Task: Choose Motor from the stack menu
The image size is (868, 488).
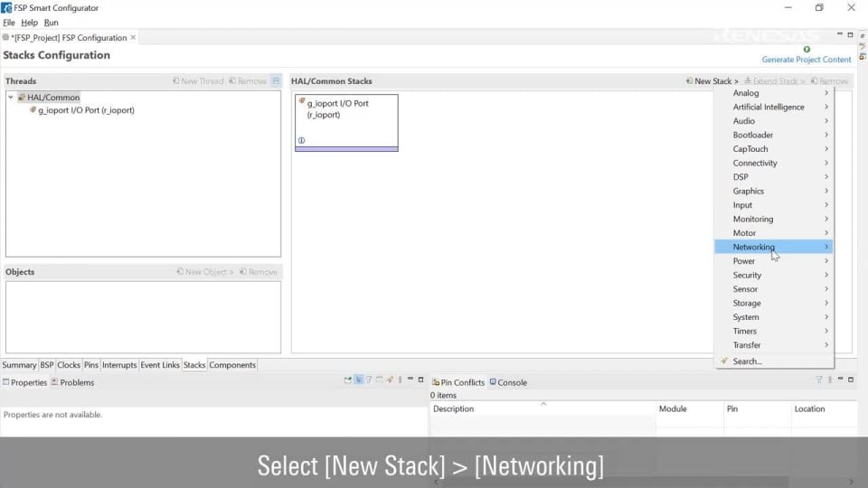Action: [774, 233]
